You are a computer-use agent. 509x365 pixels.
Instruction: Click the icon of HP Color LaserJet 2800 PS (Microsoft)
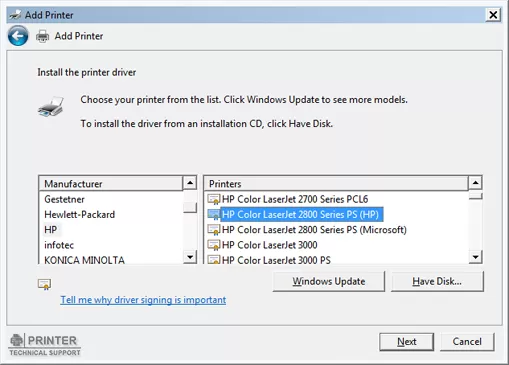(x=213, y=230)
